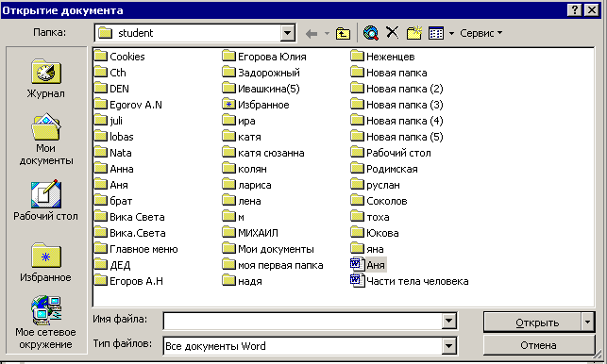The width and height of the screenshot is (607, 364).
Task: Open the back-button history arrow
Action: pos(328,34)
